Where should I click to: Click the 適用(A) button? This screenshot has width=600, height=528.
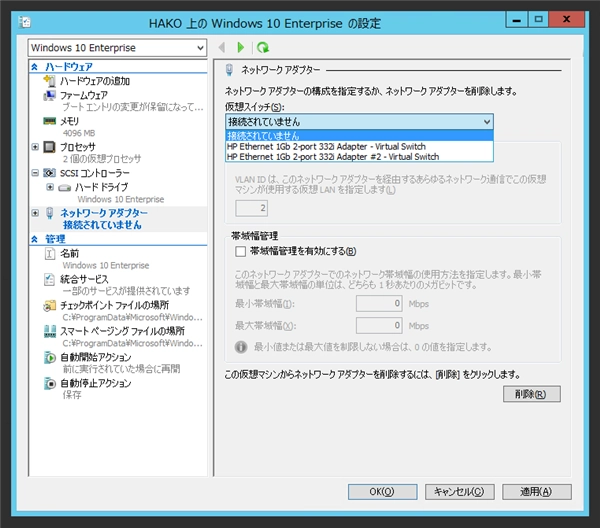(x=537, y=492)
